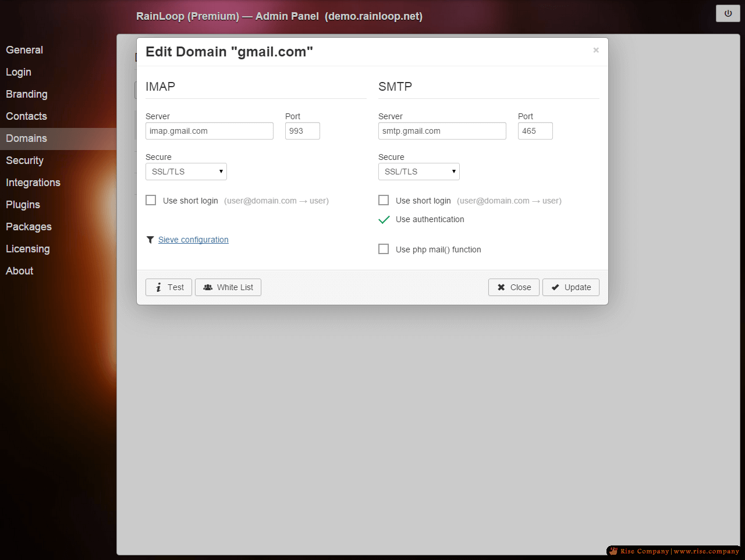Enable IMAP Use short login checkbox

click(x=151, y=200)
